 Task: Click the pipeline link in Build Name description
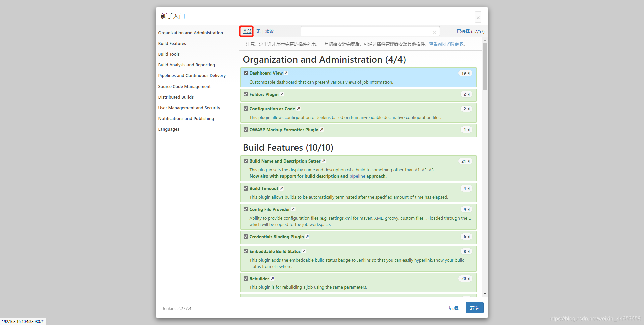tap(357, 176)
